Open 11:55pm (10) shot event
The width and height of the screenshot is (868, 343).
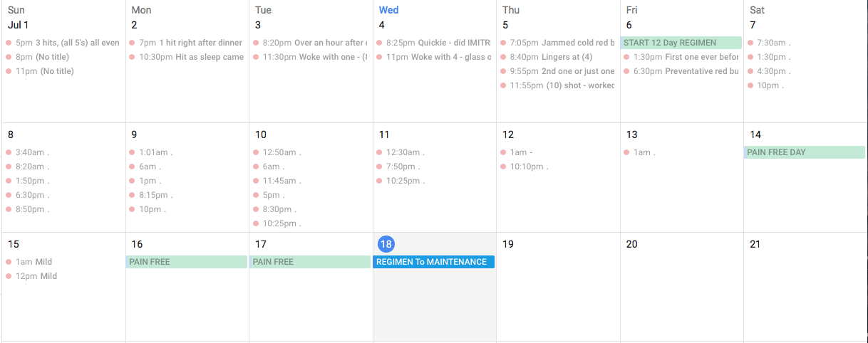[557, 85]
